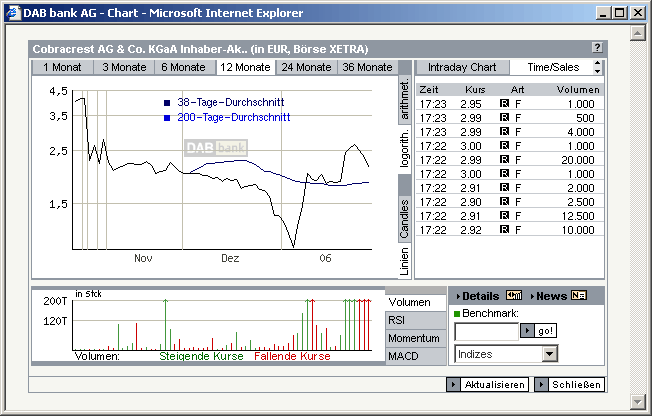The image size is (652, 416).
Task: Select the 3 Monate tab
Action: coord(122,67)
